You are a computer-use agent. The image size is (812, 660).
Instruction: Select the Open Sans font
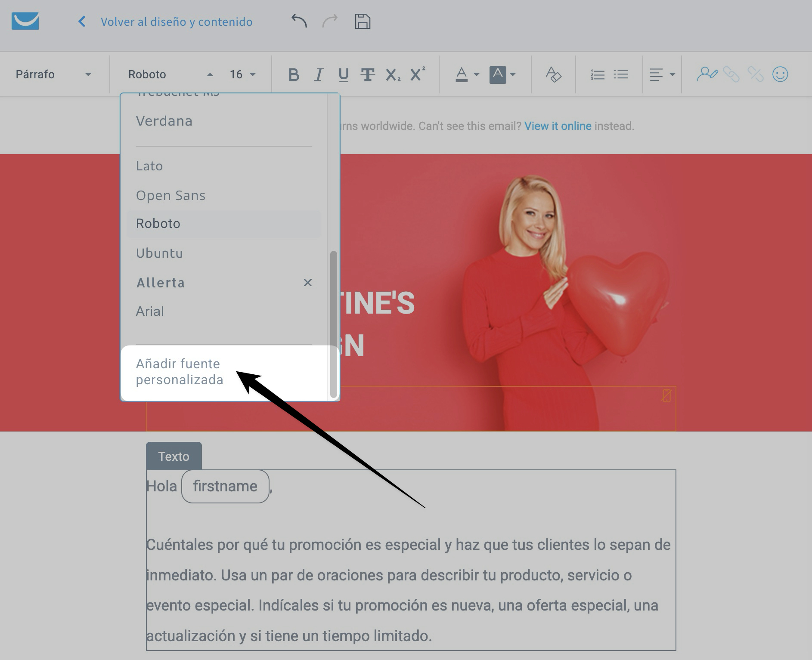point(170,195)
